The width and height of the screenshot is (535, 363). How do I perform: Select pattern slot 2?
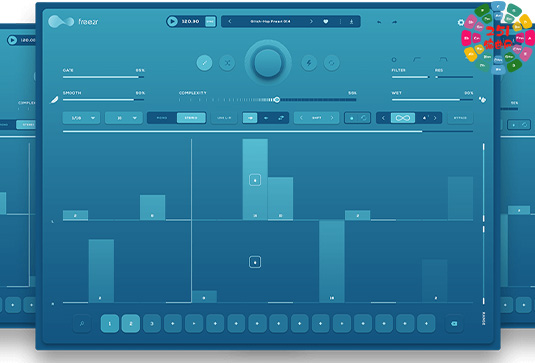(131, 323)
